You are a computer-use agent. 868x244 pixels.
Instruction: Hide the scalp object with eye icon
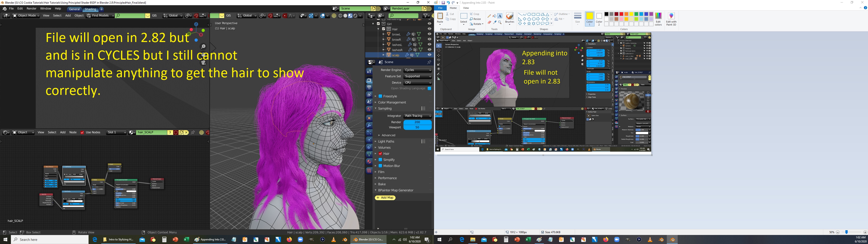[429, 55]
